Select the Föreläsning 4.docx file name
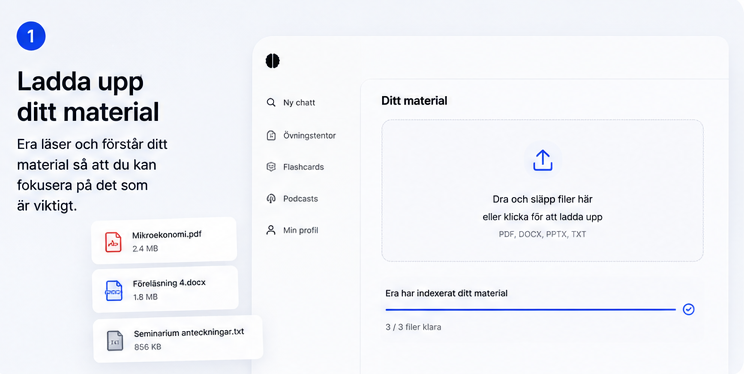 coord(169,283)
